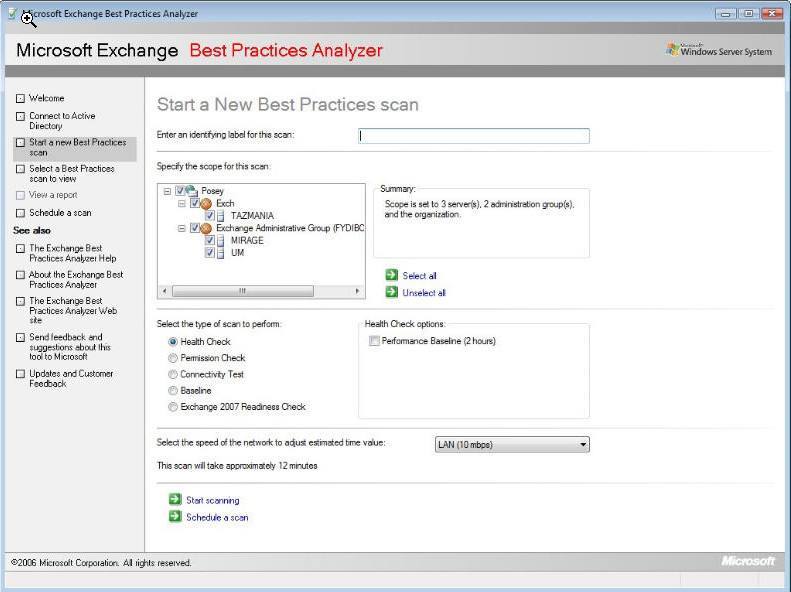Choose the Baseline scan type
Screen dimensions: 791x592
point(173,390)
